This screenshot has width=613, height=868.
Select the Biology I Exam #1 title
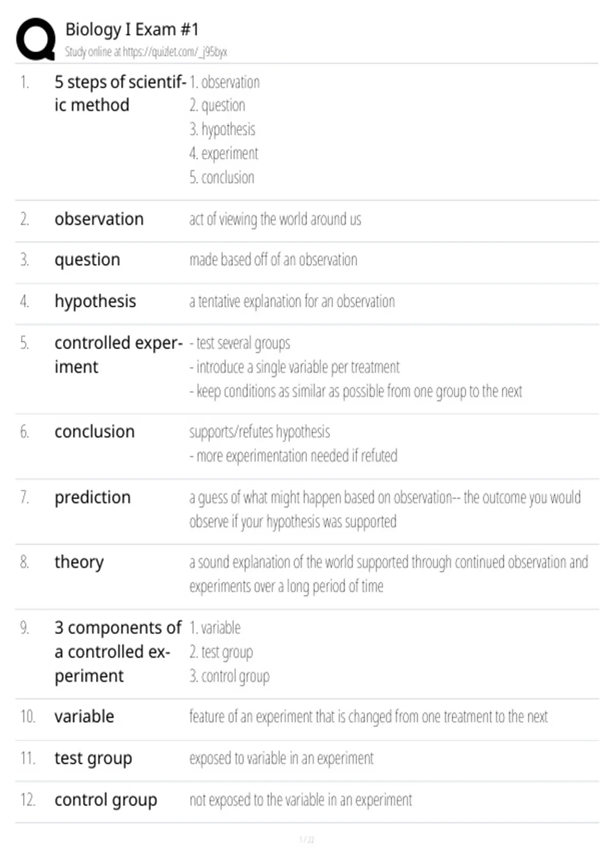(x=132, y=30)
